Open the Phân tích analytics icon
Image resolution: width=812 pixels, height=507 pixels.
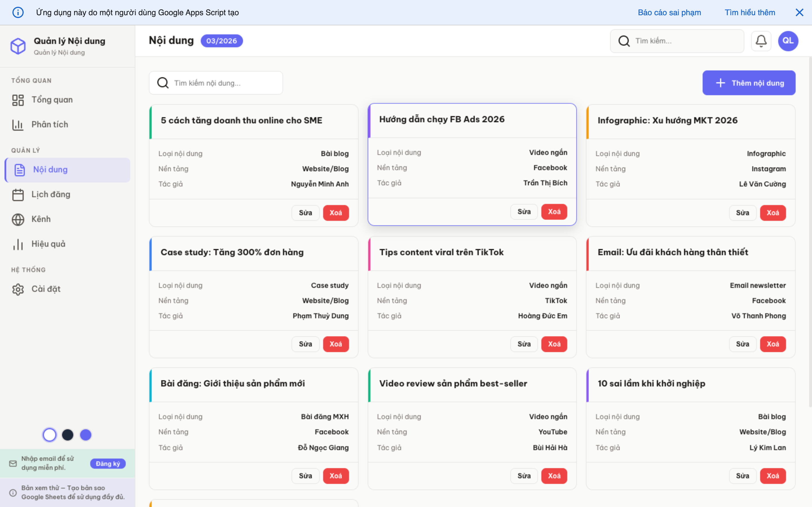pyautogui.click(x=18, y=124)
